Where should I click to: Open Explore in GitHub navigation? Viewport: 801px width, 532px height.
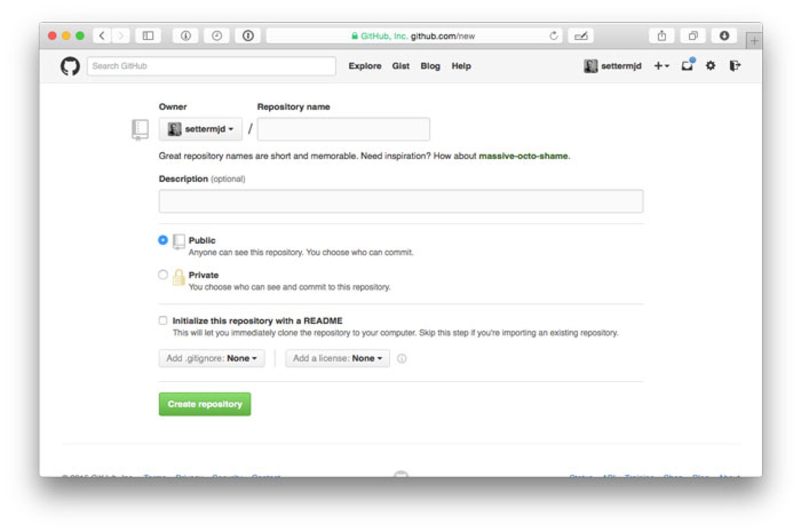365,66
